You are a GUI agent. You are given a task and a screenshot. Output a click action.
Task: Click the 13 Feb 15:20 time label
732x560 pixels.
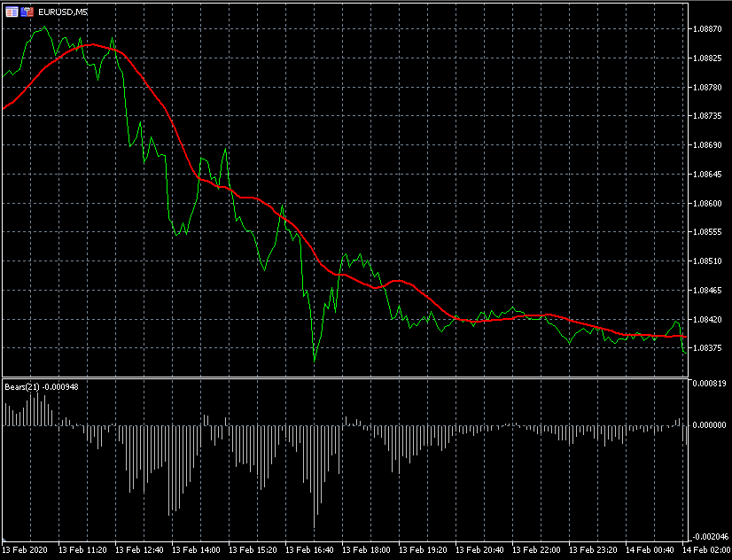coord(253,550)
